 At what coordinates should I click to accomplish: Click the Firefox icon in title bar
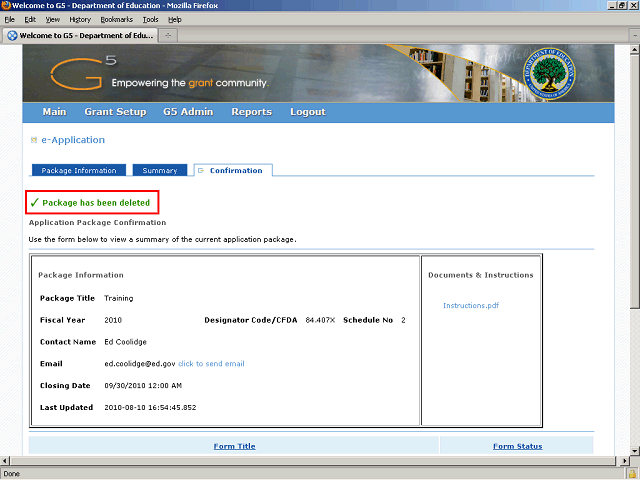(x=5, y=5)
